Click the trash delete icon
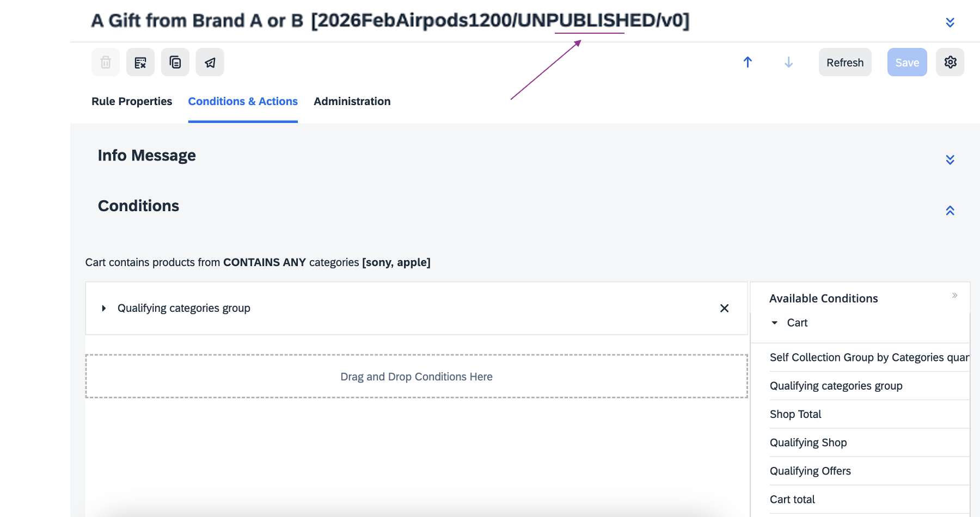The height and width of the screenshot is (517, 980). point(106,63)
